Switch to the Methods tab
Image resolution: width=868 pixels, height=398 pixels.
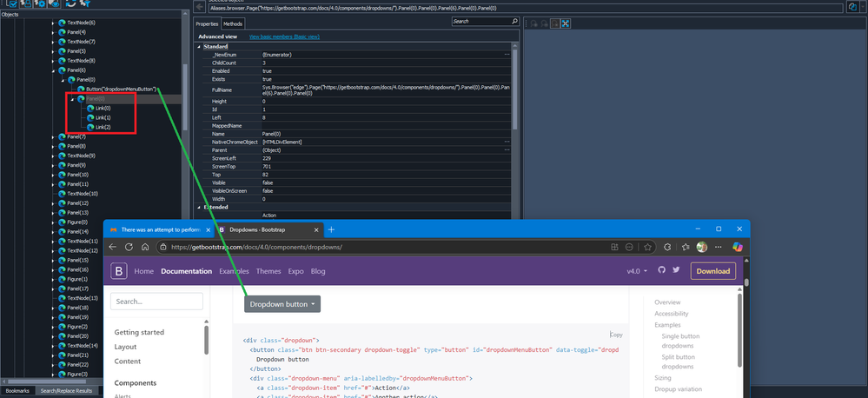coord(233,23)
